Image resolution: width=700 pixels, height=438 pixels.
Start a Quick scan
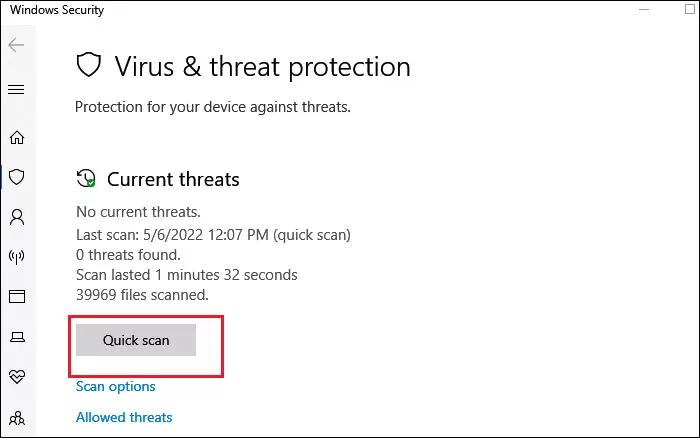(x=136, y=340)
